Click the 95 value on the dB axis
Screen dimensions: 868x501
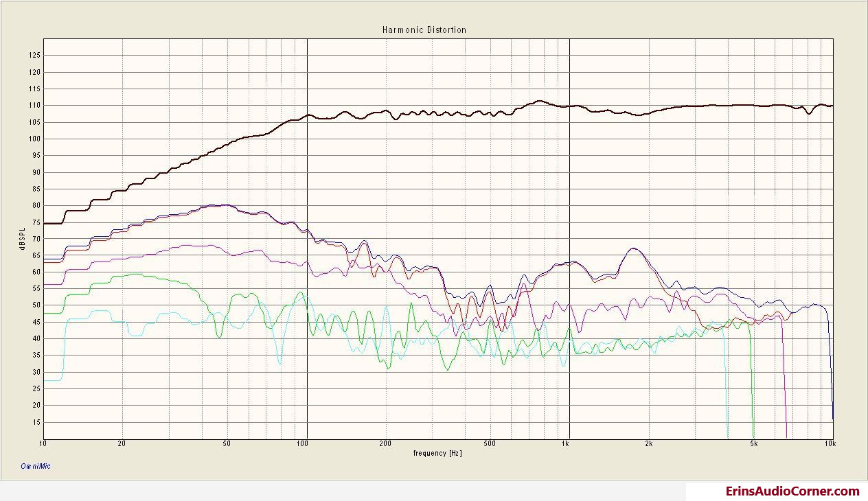(36, 155)
